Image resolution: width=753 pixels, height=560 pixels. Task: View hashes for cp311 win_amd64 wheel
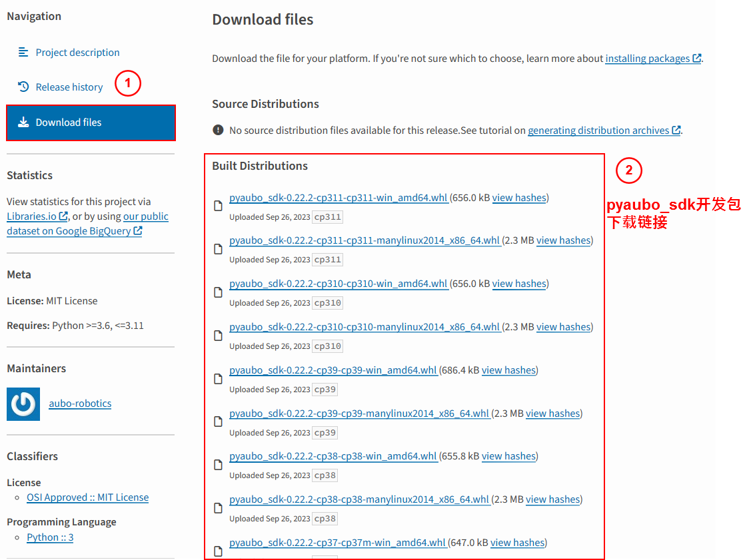[519, 198]
